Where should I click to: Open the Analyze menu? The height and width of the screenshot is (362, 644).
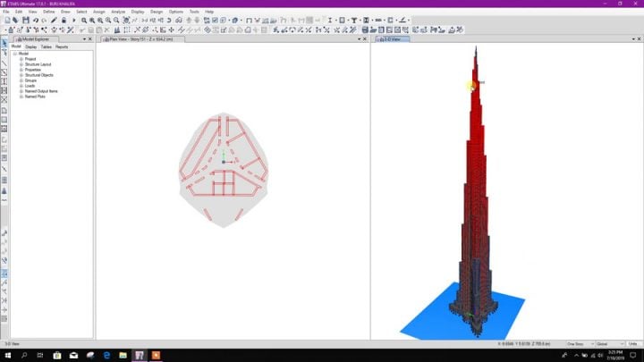[118, 12]
